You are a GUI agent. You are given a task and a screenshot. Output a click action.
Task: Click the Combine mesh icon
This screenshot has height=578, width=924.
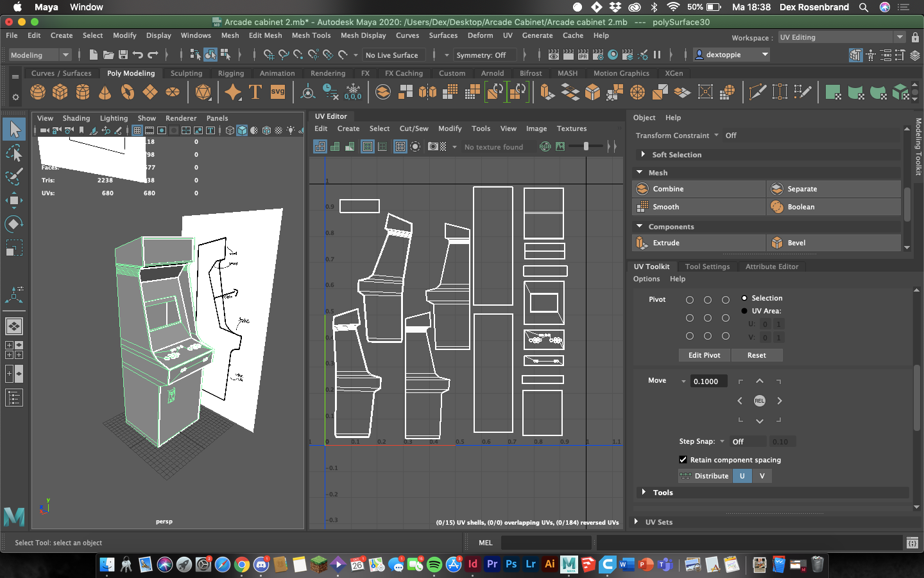tap(642, 189)
